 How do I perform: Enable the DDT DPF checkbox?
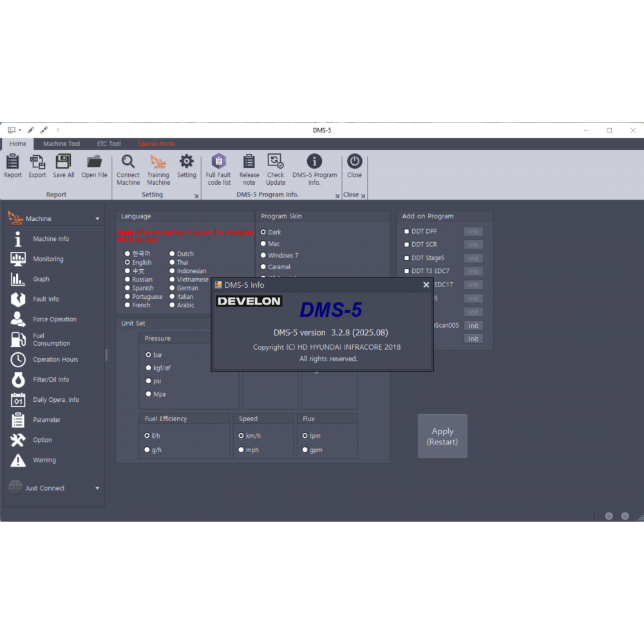point(406,232)
